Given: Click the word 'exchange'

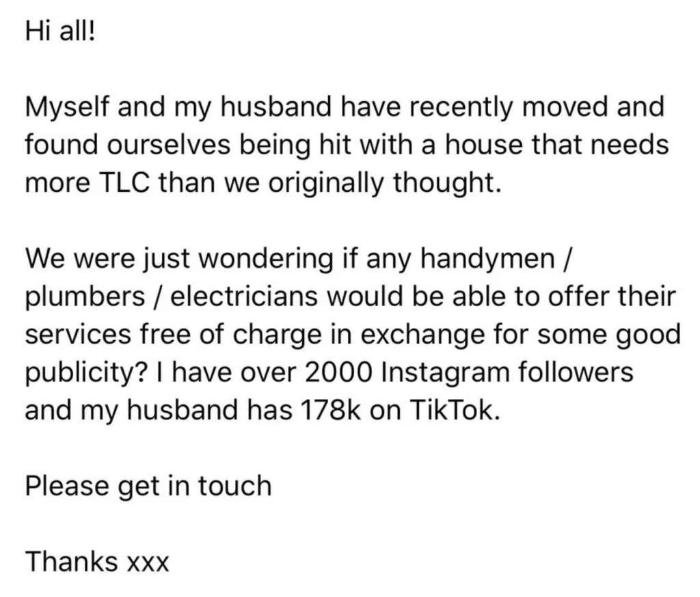Looking at the screenshot, I should click(x=422, y=335).
